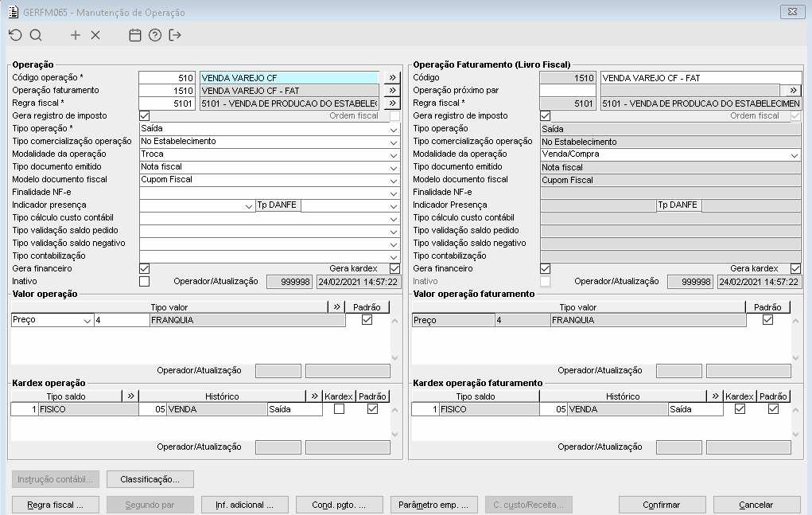This screenshot has width=812, height=515.
Task: Open lookup arrow next to Operação faturamento
Action: coord(392,91)
